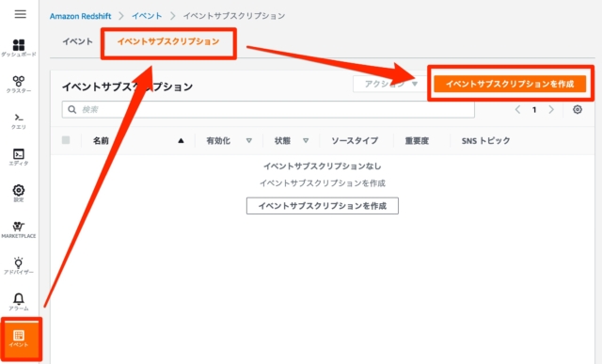Click the イベントサブスクリプションなし message

tap(323, 166)
